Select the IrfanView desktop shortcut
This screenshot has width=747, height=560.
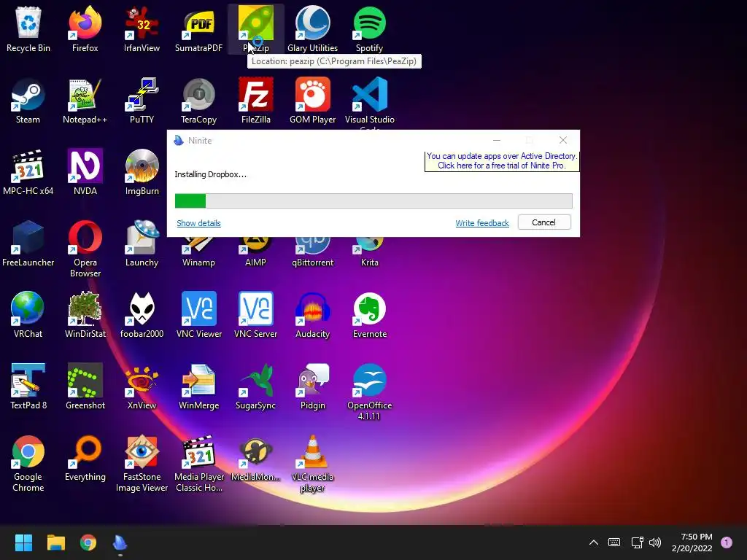[x=142, y=28]
